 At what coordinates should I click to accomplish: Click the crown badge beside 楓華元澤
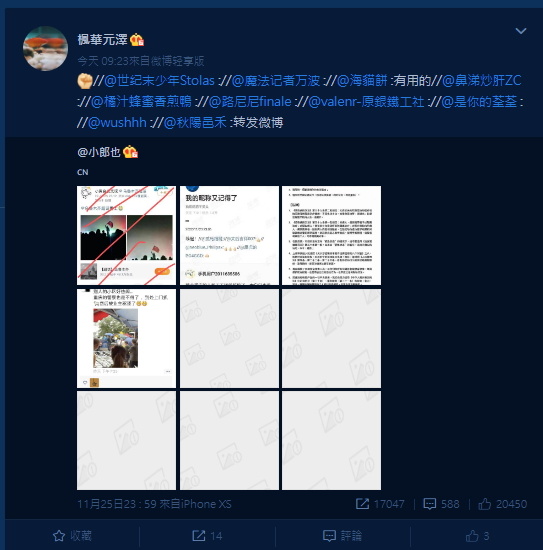pos(137,40)
